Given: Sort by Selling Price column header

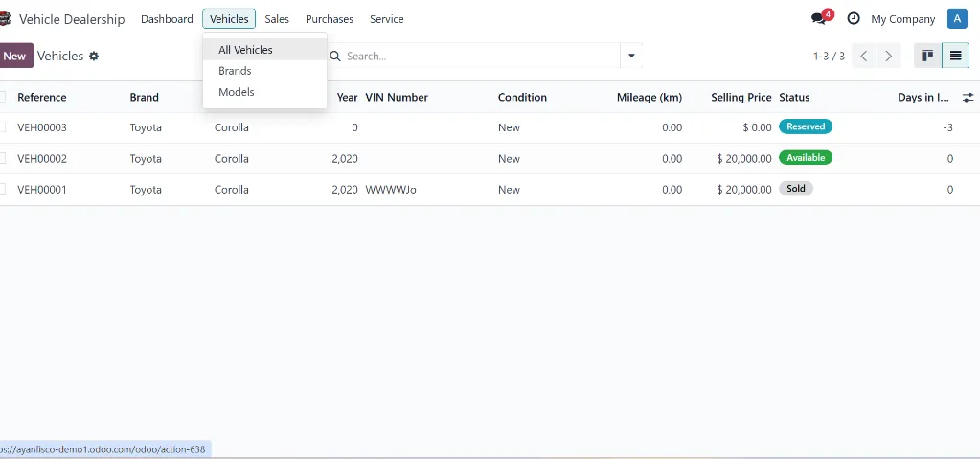Looking at the screenshot, I should tap(741, 97).
